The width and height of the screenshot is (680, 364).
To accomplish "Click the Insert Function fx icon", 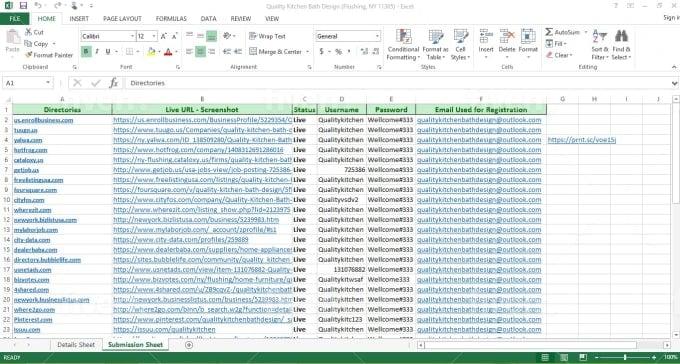I will pos(114,83).
